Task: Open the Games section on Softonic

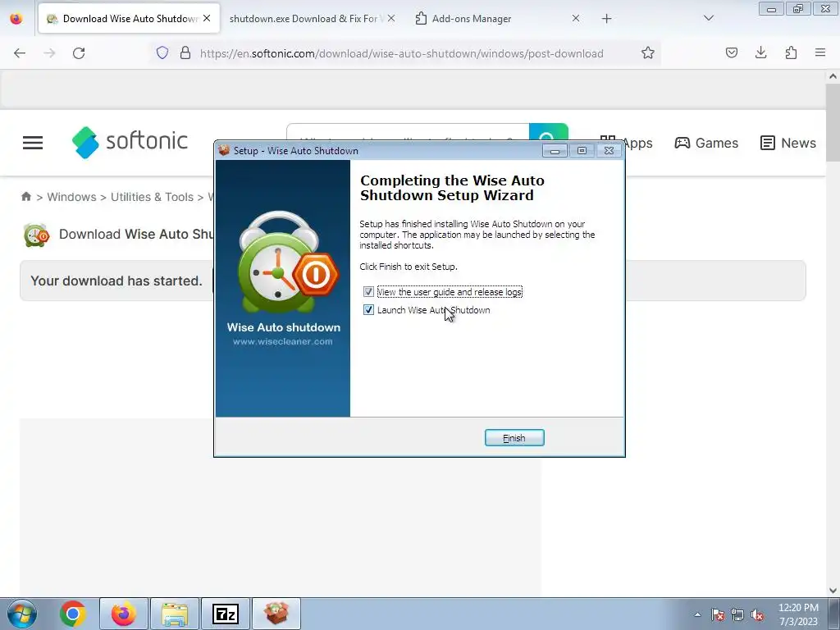Action: point(706,143)
